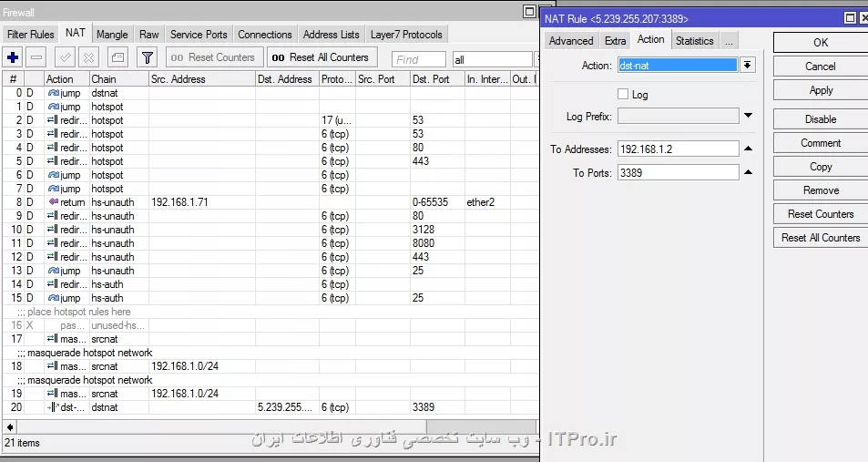868x462 pixels.
Task: Click the Disable button
Action: coord(821,119)
